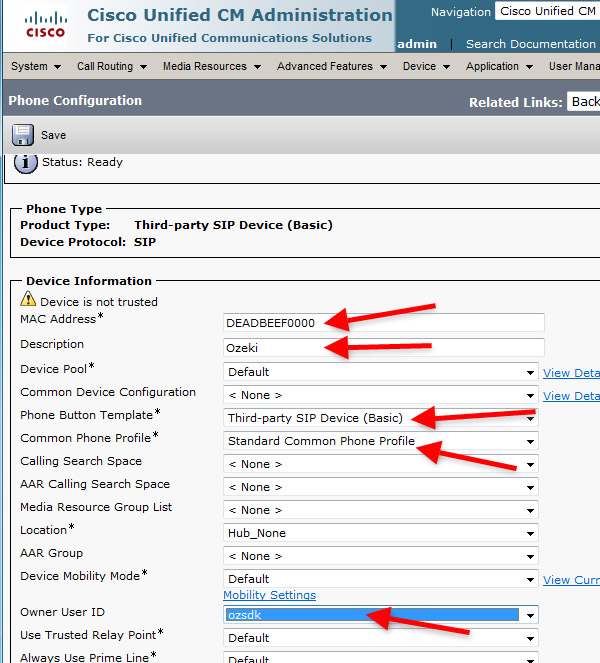600x663 pixels.
Task: Expand the AAR Calling Search Space dropdown
Action: [x=381, y=487]
